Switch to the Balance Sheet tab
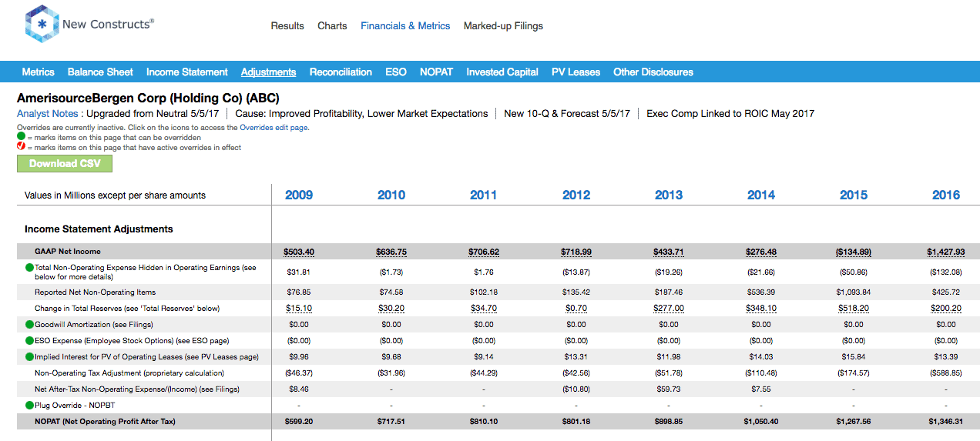This screenshot has height=441, width=980. pos(100,72)
